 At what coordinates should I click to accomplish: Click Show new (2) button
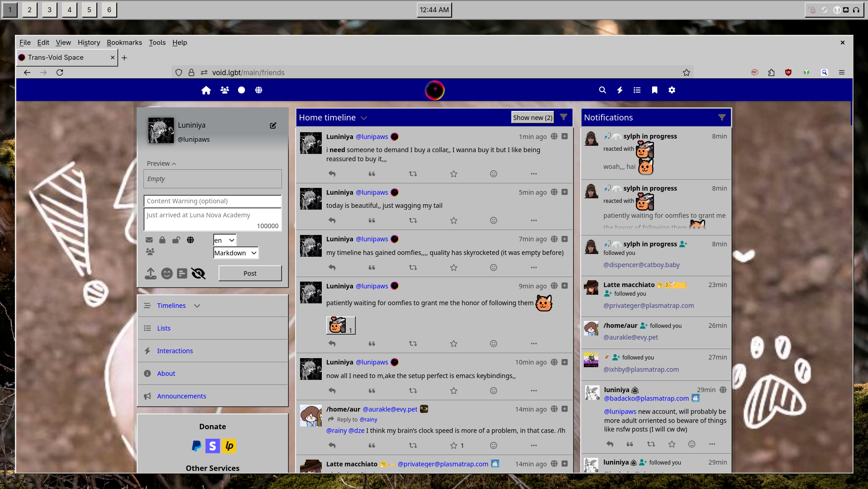pos(532,118)
